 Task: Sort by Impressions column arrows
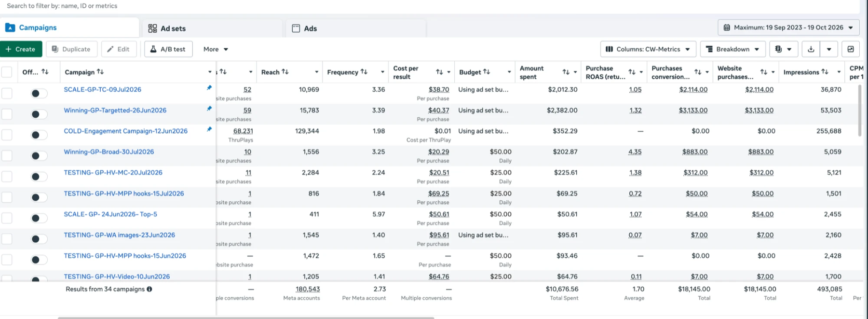tap(825, 72)
